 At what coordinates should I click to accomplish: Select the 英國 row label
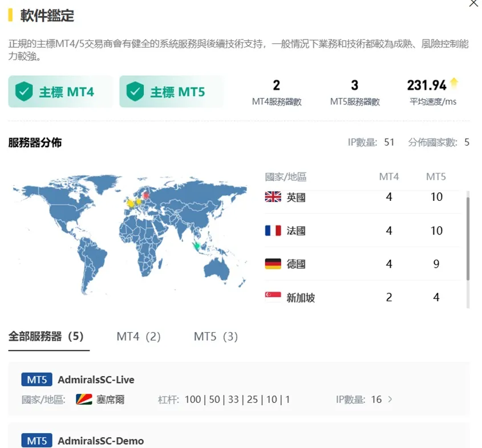pyautogui.click(x=296, y=197)
